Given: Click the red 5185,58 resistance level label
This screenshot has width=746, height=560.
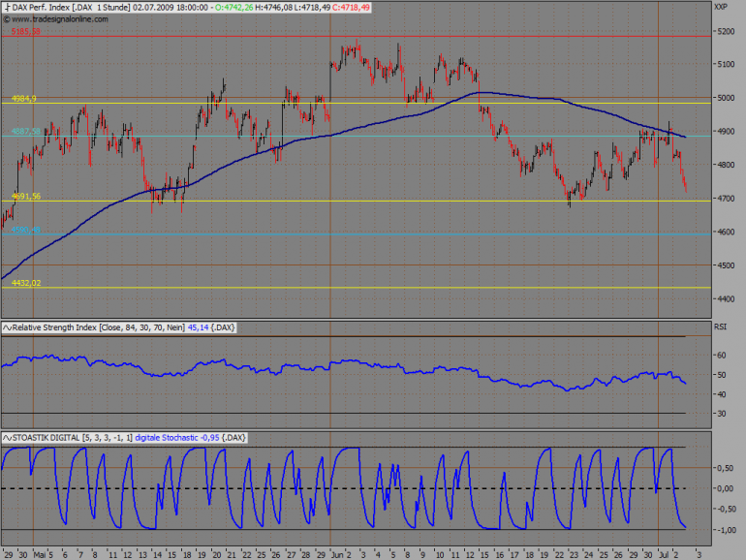Looking at the screenshot, I should [26, 31].
